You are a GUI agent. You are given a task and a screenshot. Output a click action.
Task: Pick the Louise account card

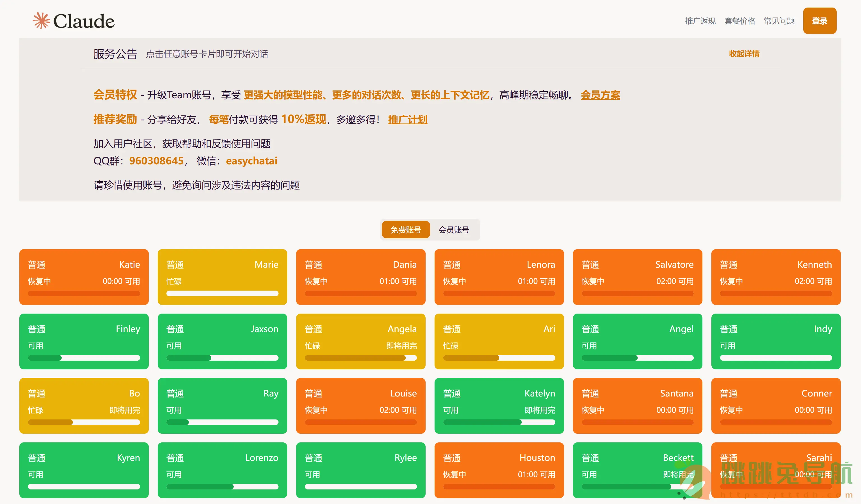(361, 406)
